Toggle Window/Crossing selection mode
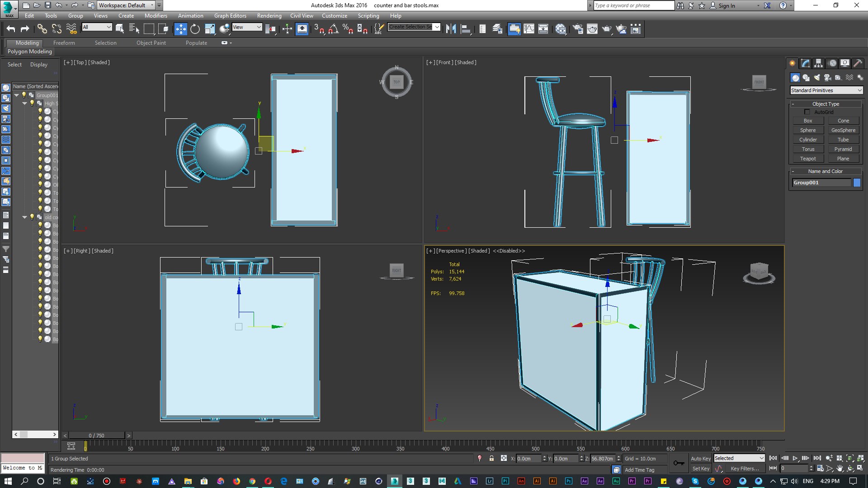 pyautogui.click(x=163, y=29)
